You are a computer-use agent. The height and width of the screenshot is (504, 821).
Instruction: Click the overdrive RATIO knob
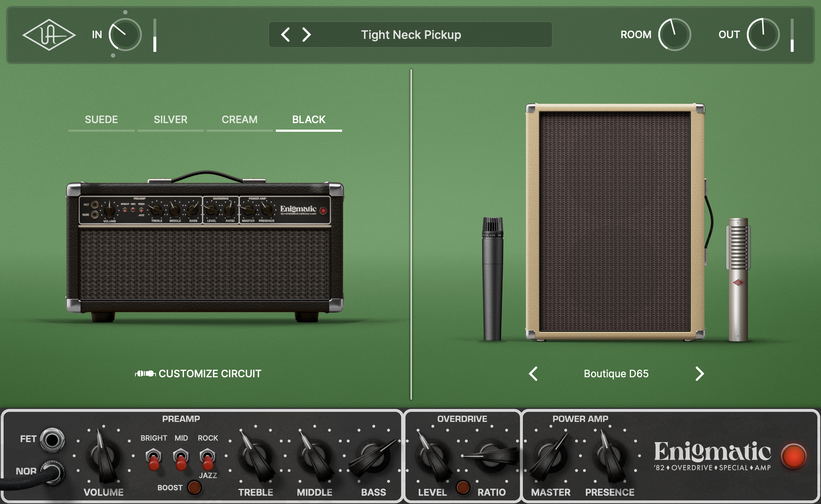tap(492, 455)
